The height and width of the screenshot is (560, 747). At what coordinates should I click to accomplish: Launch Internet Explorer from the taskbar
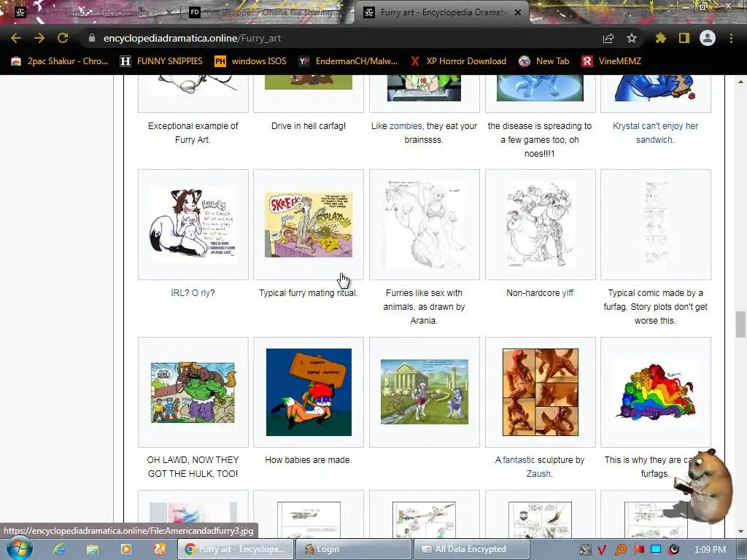pyautogui.click(x=58, y=549)
